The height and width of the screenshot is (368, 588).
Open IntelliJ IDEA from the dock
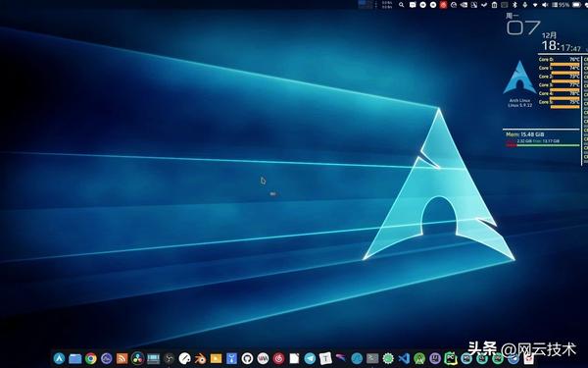435,358
